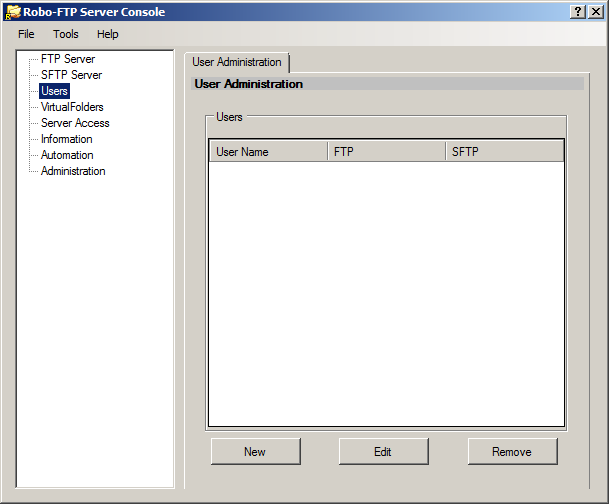
Task: Select the Users tree node
Action: point(54,91)
